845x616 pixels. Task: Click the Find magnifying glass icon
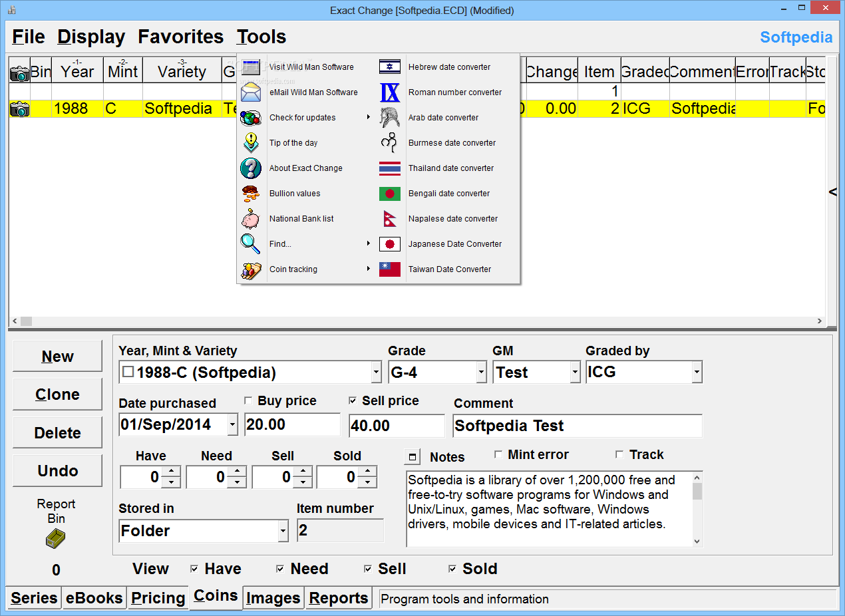point(250,244)
